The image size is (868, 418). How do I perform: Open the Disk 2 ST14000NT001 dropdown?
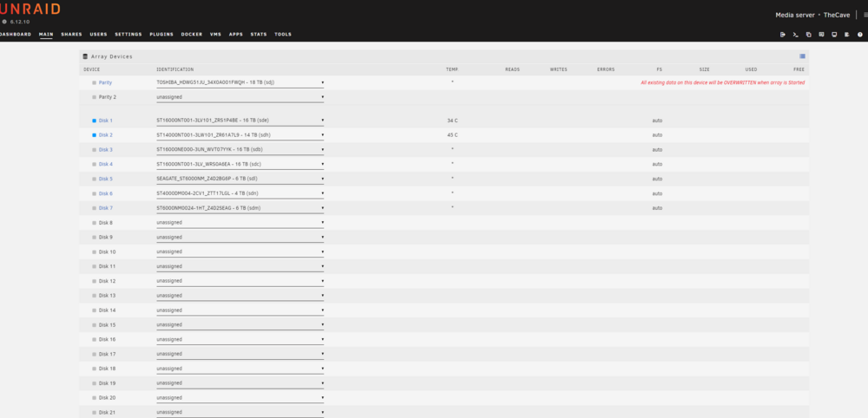240,135
